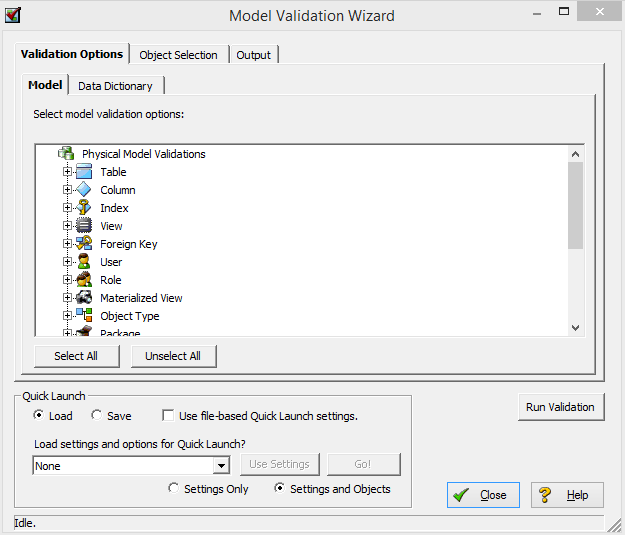
Task: Select the Physical Model Validations label
Action: tap(143, 154)
